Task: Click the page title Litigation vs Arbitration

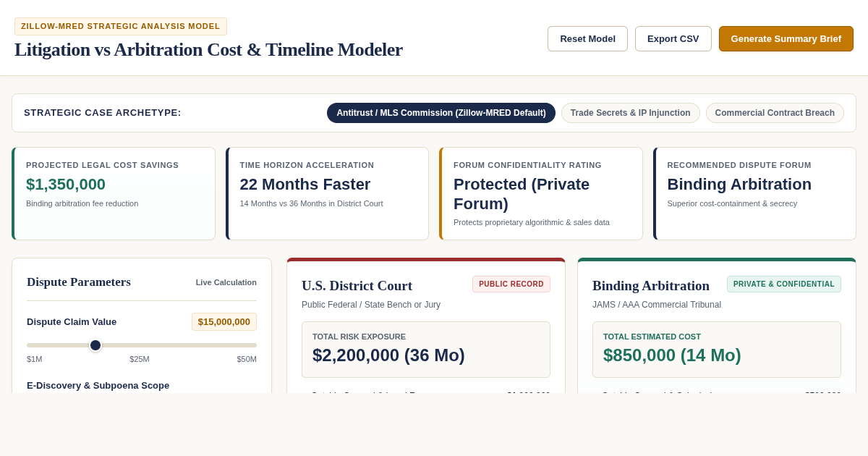Action: [208, 50]
